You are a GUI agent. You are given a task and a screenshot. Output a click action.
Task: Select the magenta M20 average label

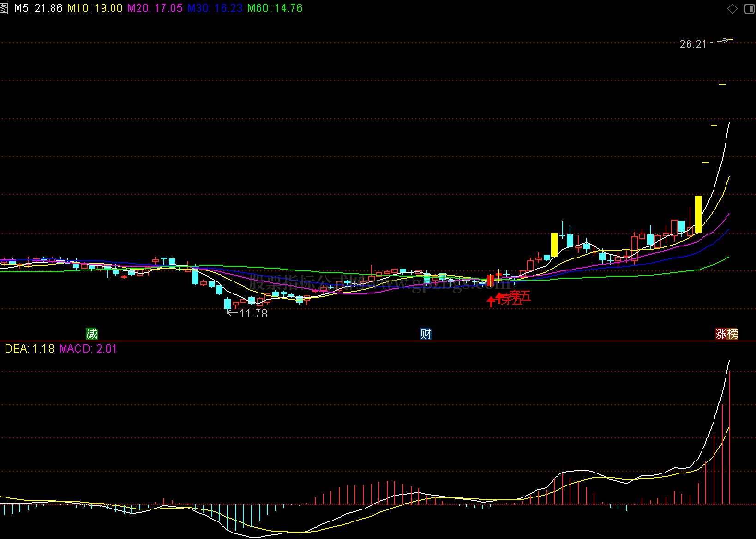(155, 8)
